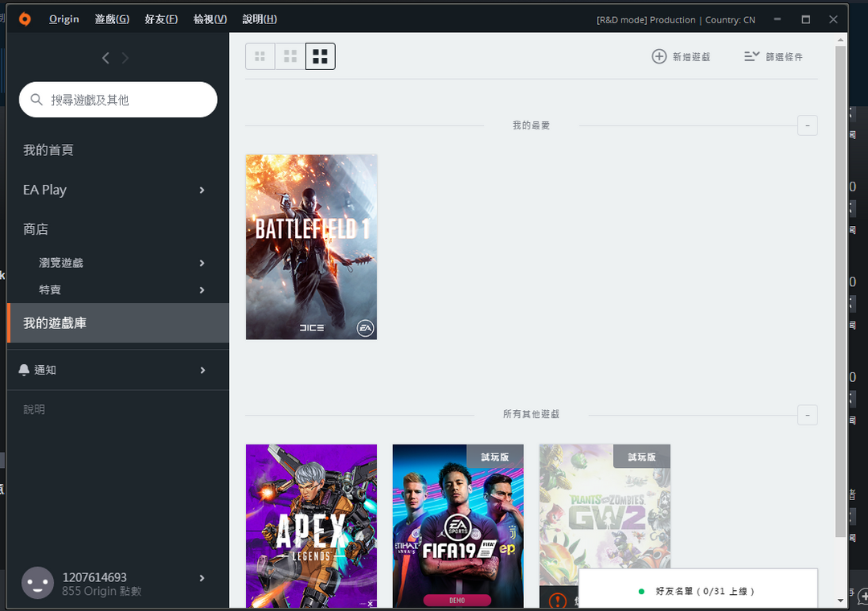Click the green online status dot
868x611 pixels.
[641, 592]
